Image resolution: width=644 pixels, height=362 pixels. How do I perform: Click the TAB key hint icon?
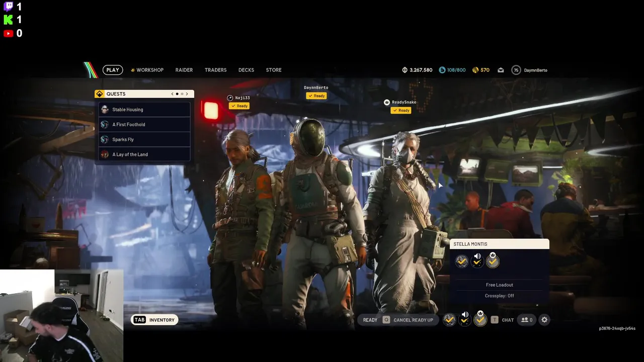point(140,320)
